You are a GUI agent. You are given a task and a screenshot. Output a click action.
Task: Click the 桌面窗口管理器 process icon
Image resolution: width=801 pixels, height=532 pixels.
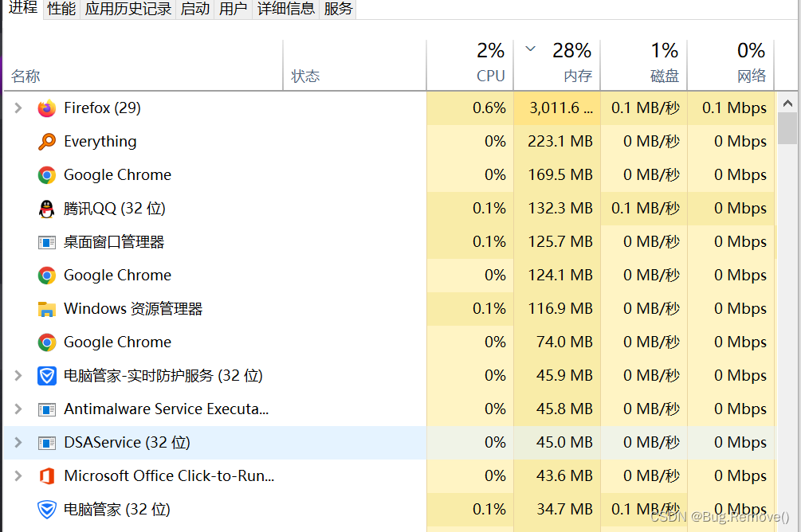click(x=46, y=242)
